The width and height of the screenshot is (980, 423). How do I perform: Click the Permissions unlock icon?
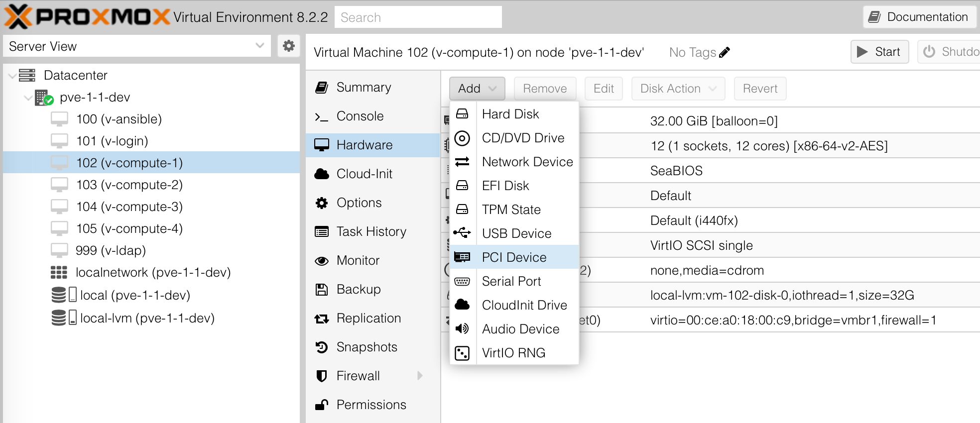[x=322, y=405]
